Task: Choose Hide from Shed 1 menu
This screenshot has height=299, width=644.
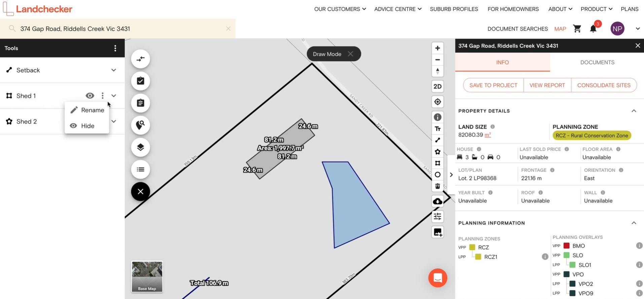Action: tap(87, 126)
